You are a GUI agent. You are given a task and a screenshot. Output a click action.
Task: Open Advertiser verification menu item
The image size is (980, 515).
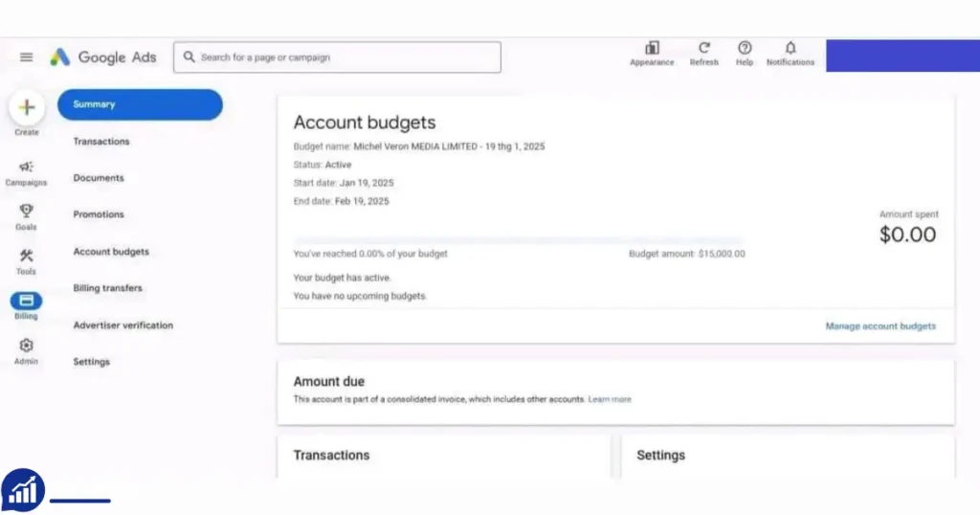pos(123,325)
